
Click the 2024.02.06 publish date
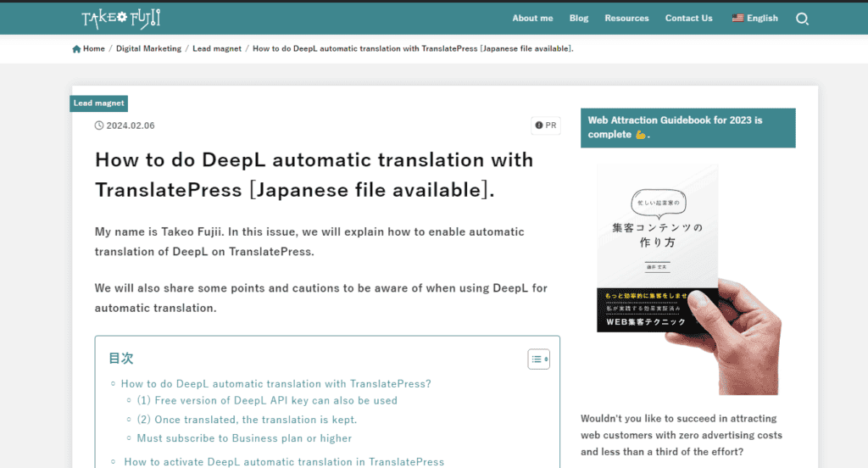[130, 125]
